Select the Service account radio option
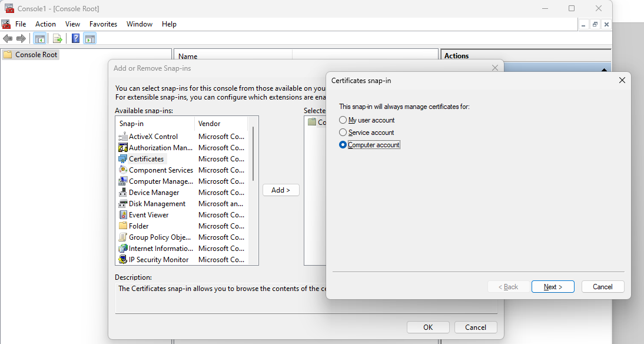This screenshot has height=344, width=644. [x=343, y=133]
